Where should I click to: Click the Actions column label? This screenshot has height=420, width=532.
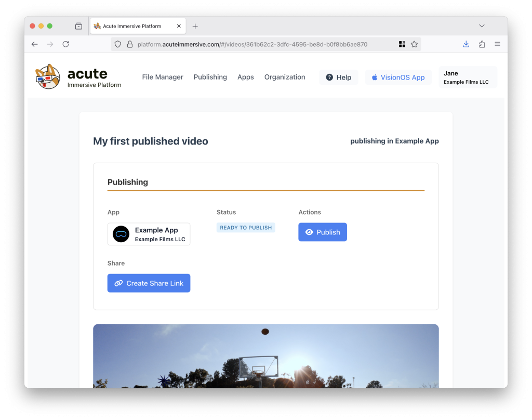tap(310, 212)
